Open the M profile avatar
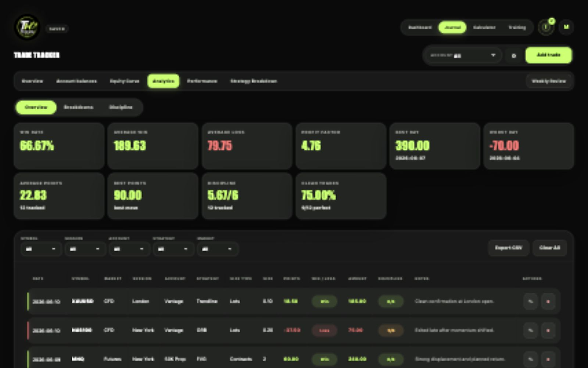Screen dimensions: 588x368 coord(566,27)
